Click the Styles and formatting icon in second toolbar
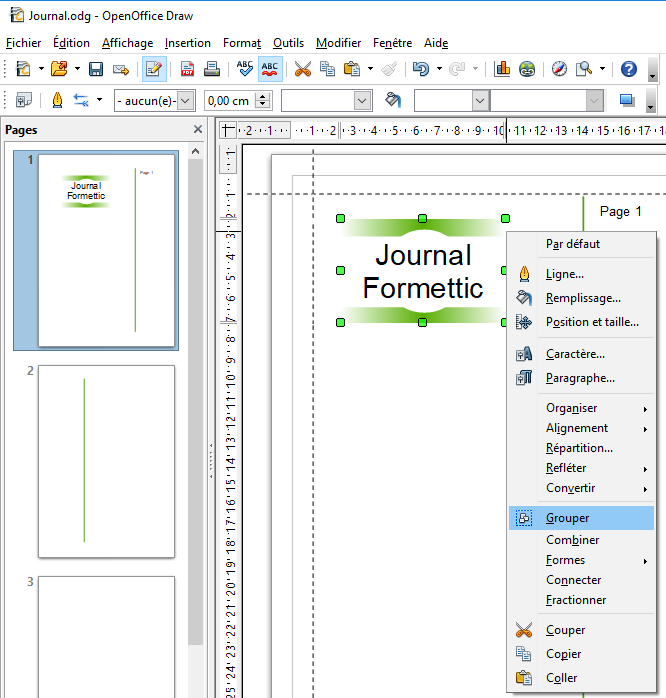Screen dimensions: 666x698 (24, 100)
